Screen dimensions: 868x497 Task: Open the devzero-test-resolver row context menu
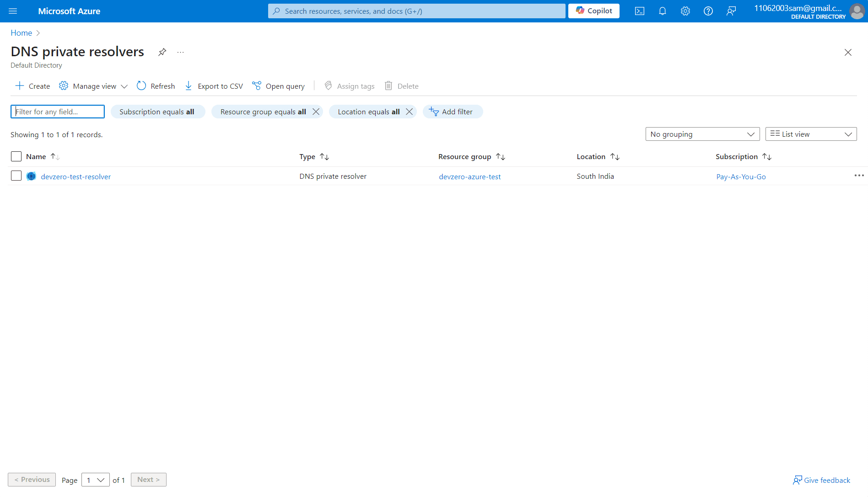point(859,176)
